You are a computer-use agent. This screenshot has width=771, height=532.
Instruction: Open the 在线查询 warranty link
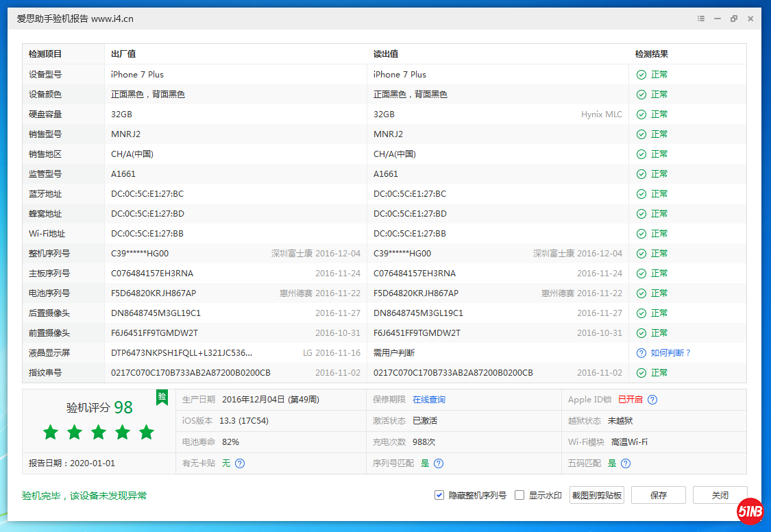pyautogui.click(x=429, y=400)
